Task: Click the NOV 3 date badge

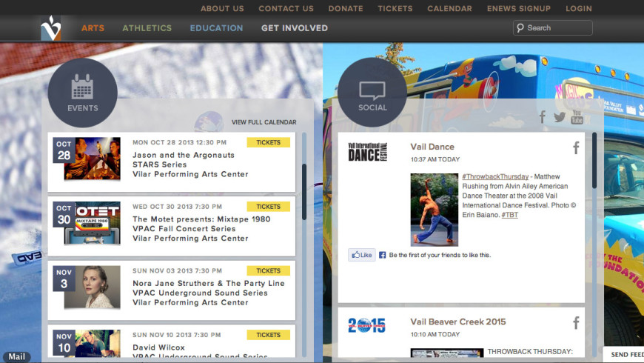Action: pyautogui.click(x=64, y=279)
